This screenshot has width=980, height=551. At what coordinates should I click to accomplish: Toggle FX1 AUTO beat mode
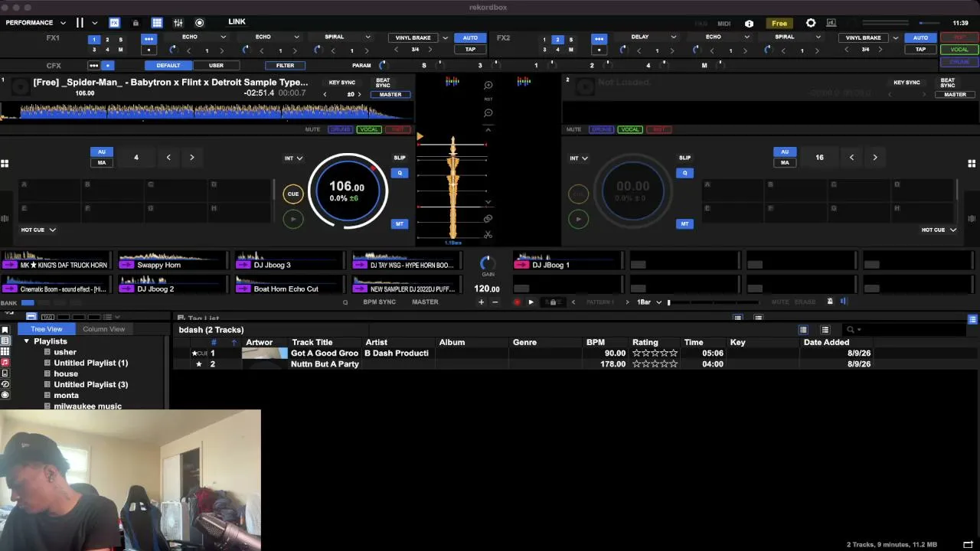point(470,37)
